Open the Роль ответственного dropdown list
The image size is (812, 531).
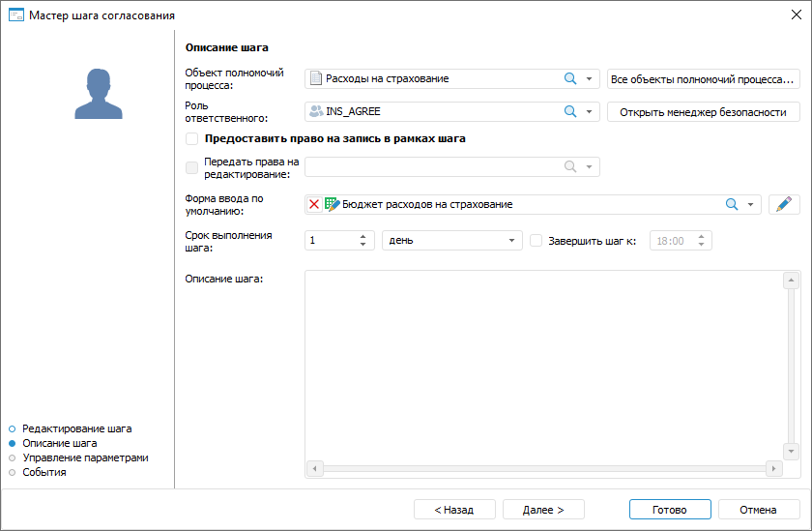589,111
